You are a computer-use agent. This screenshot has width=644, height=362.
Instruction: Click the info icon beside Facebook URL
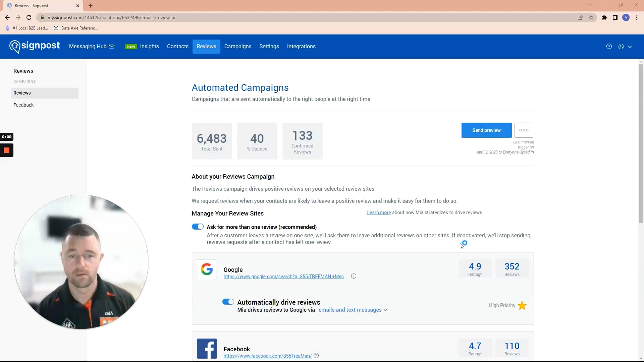[x=316, y=356]
